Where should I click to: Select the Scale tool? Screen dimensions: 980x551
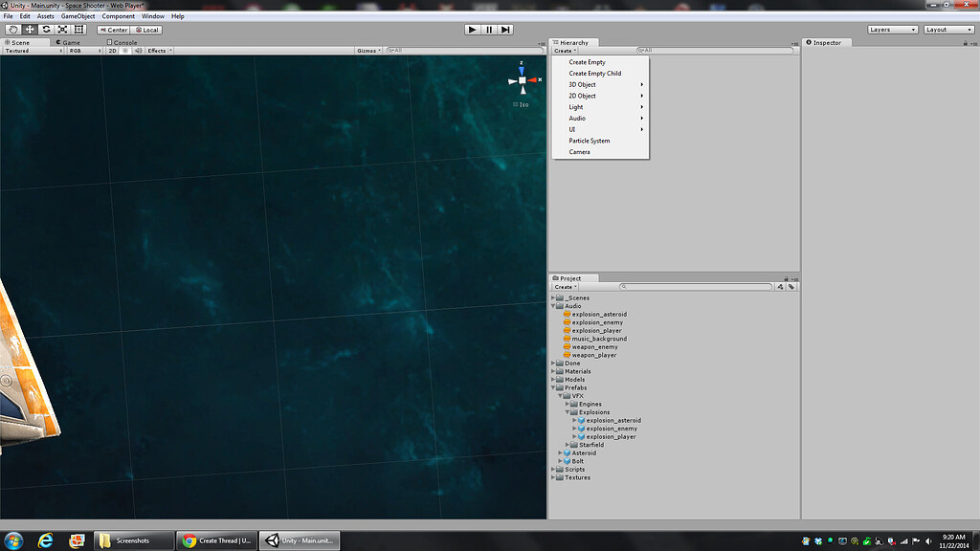pyautogui.click(x=63, y=30)
